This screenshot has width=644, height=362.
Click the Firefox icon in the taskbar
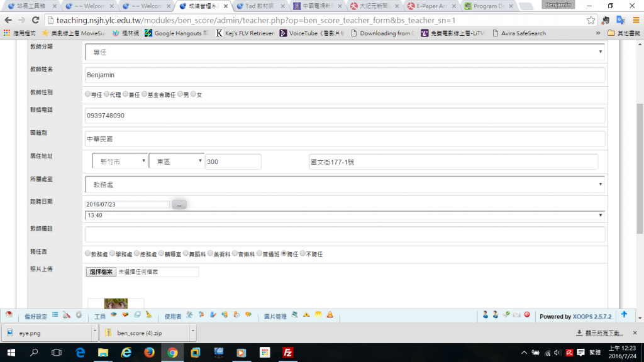point(149,353)
